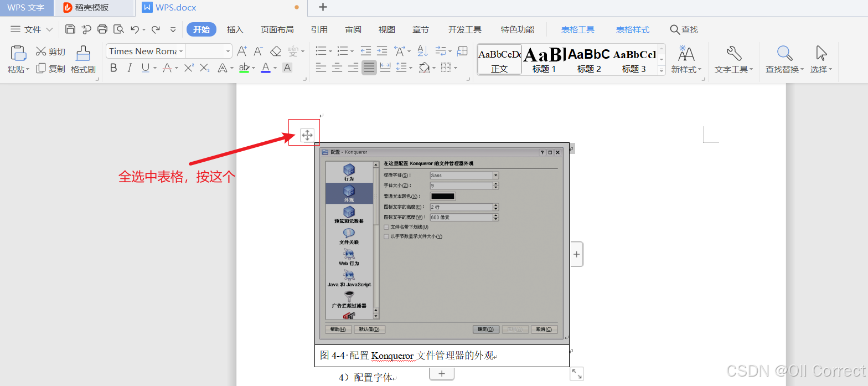Click Copy (复制) button
The width and height of the screenshot is (868, 386).
pos(50,69)
